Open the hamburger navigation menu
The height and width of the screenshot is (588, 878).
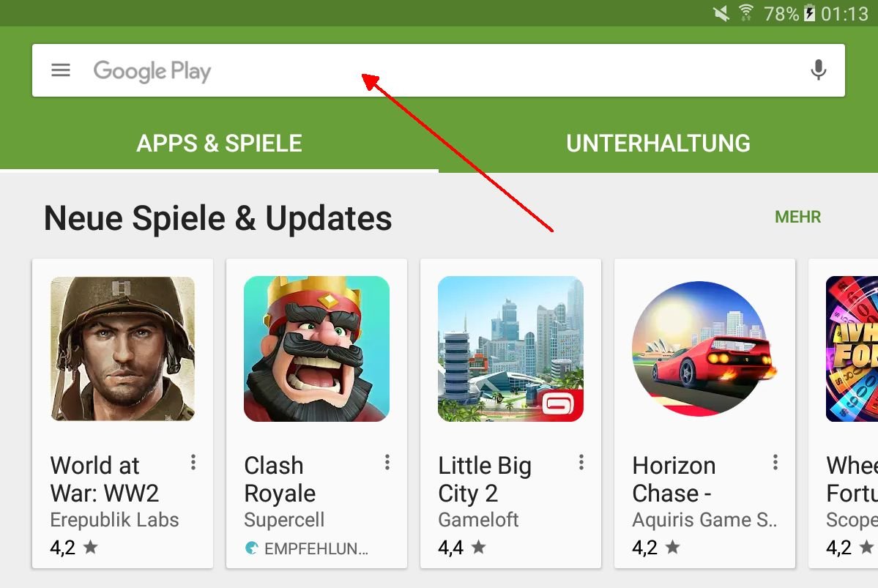tap(61, 70)
